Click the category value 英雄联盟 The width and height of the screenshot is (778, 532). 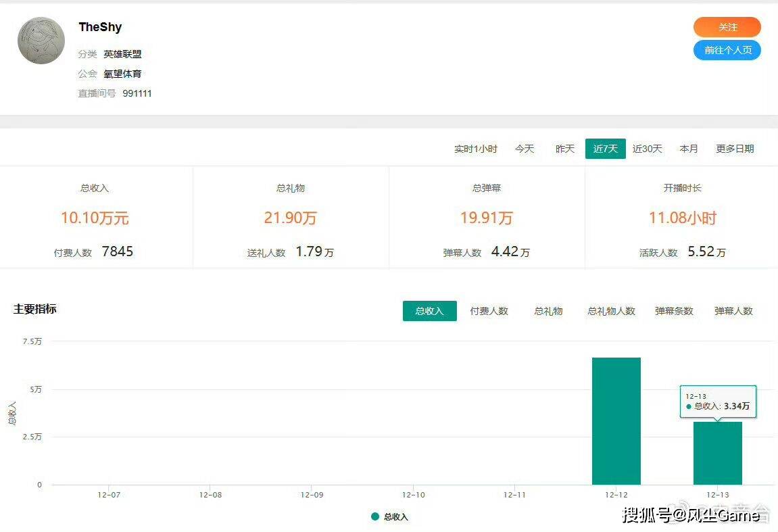(122, 54)
